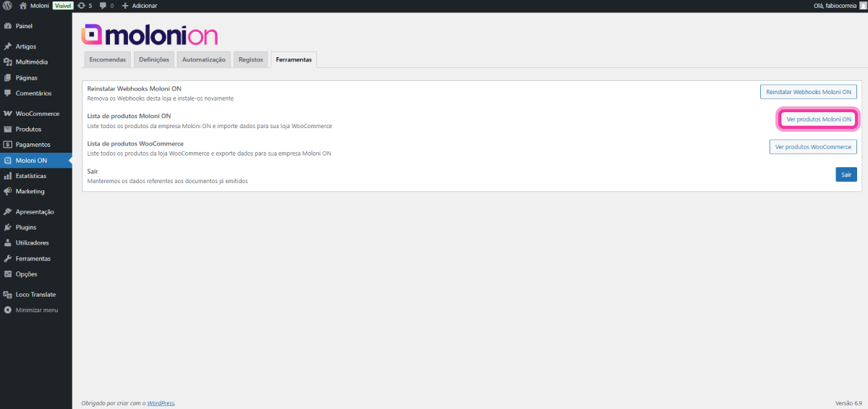
Task: Open the Utilizadores menu label
Action: click(x=33, y=243)
